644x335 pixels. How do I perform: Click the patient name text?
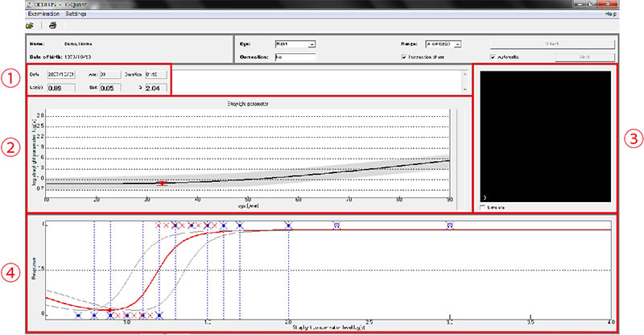[x=78, y=43]
